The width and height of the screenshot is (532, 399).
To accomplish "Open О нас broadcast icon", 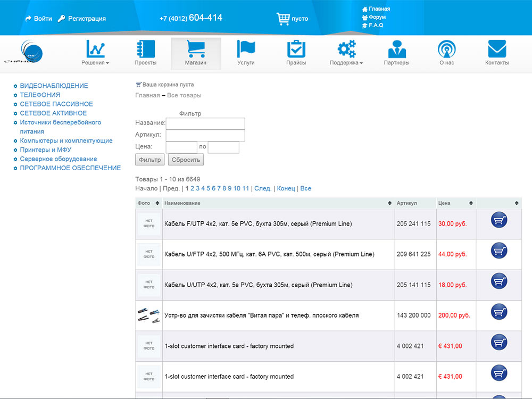I will coord(446,49).
